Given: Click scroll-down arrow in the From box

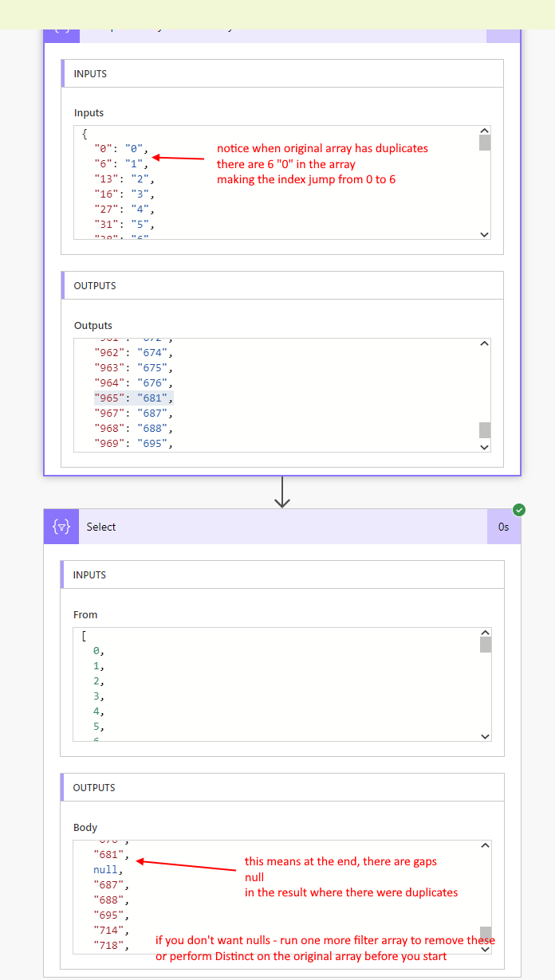Looking at the screenshot, I should (485, 736).
